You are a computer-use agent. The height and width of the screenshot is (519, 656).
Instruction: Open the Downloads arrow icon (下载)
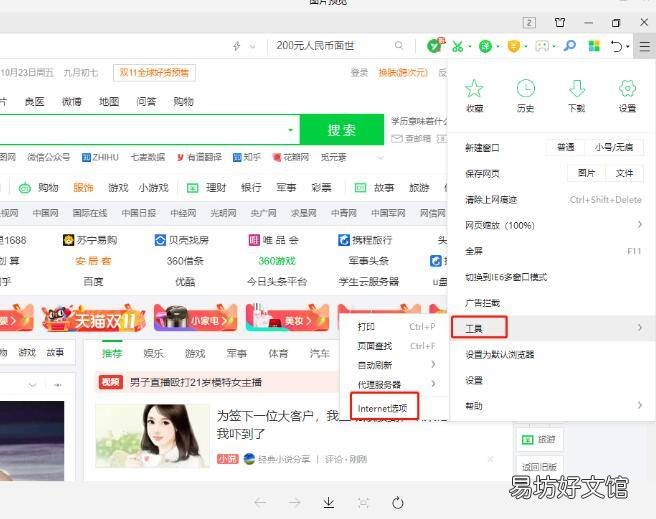click(x=577, y=88)
